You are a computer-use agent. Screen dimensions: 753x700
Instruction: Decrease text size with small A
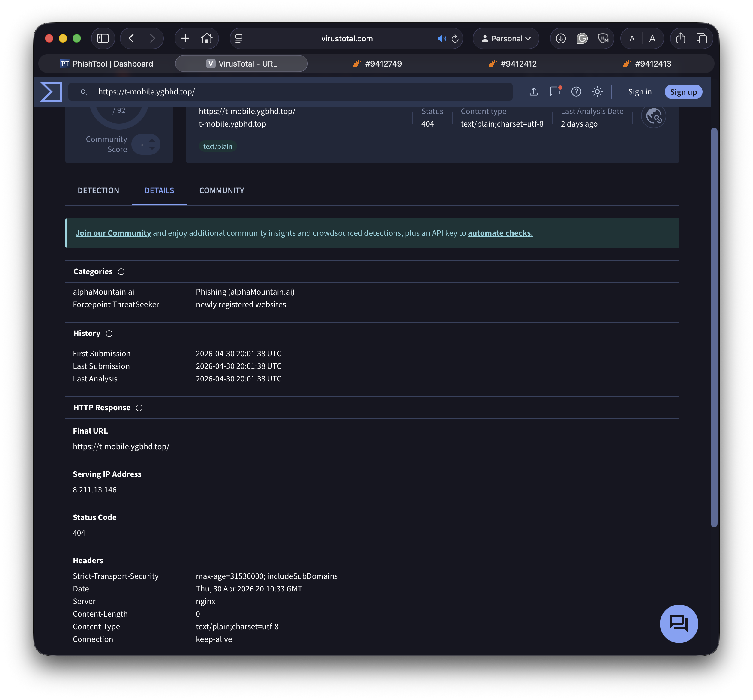pos(632,39)
